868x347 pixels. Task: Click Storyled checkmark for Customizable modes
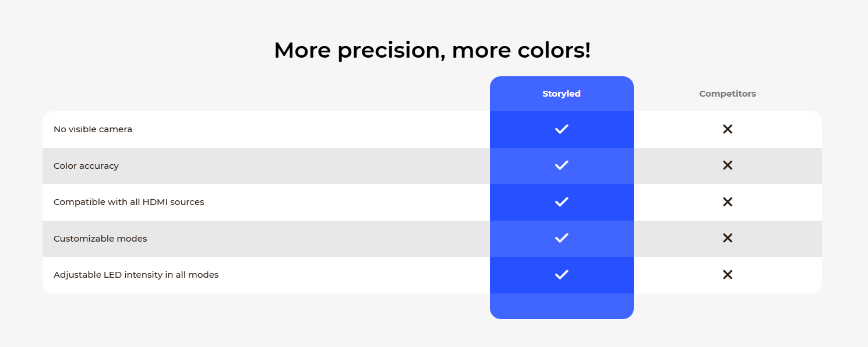pos(562,238)
